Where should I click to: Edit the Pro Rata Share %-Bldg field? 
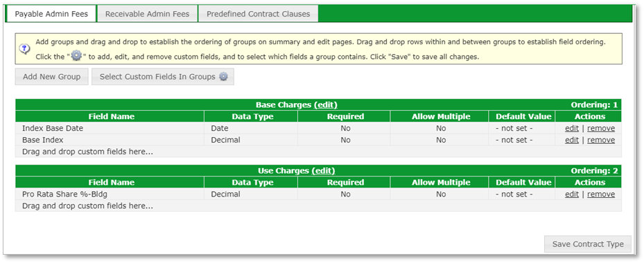(x=572, y=194)
